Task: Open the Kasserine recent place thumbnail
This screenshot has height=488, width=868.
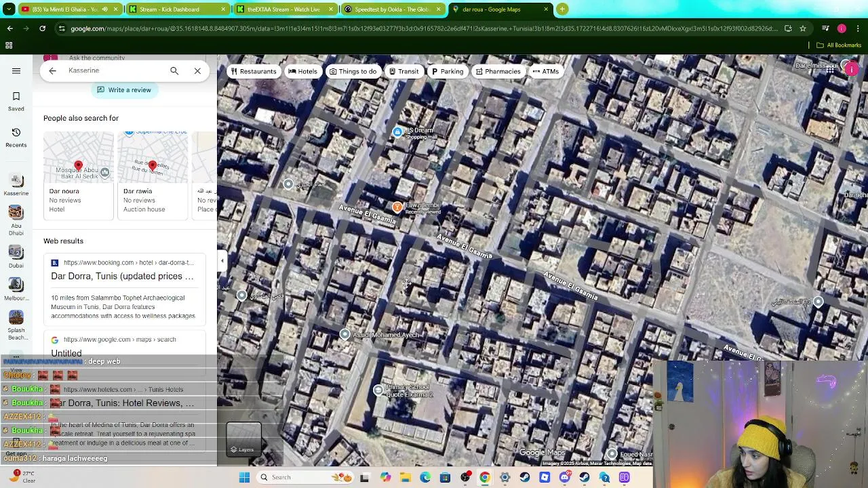Action: pos(16,184)
